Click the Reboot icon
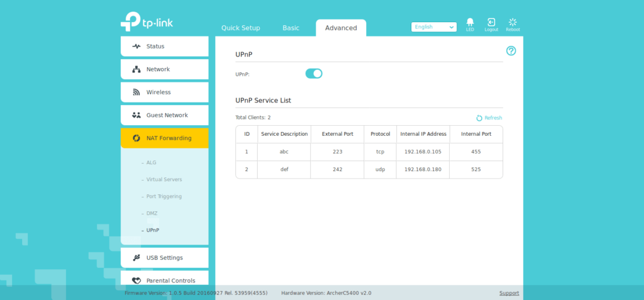This screenshot has width=644, height=300. click(513, 23)
